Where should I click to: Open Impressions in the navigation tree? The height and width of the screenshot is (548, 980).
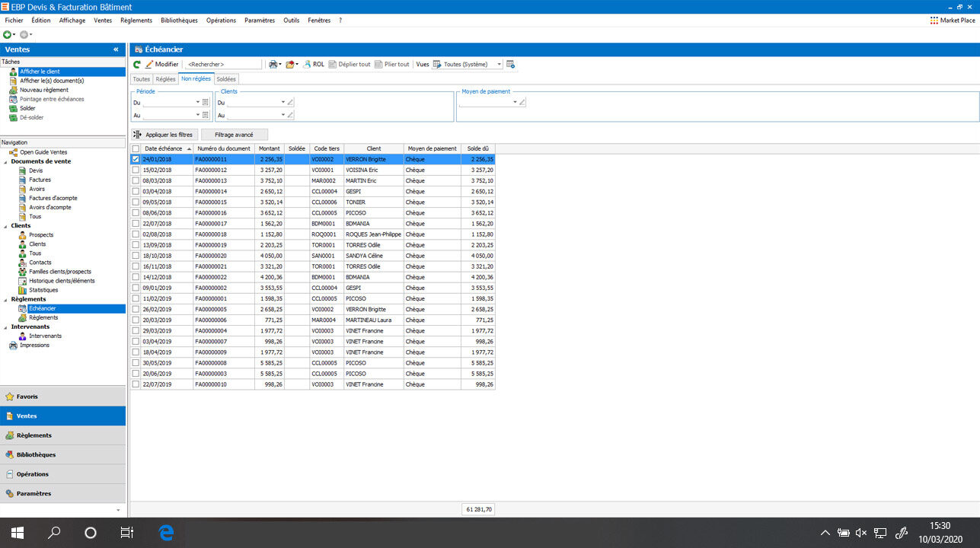pyautogui.click(x=34, y=345)
